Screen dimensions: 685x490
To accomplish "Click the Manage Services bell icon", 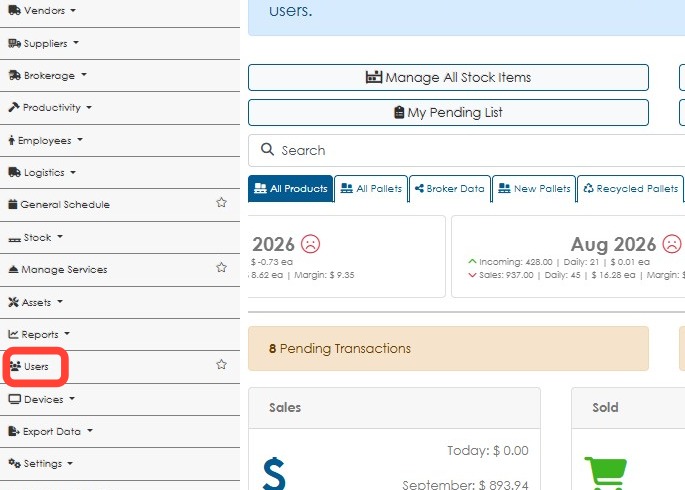I will 14,269.
